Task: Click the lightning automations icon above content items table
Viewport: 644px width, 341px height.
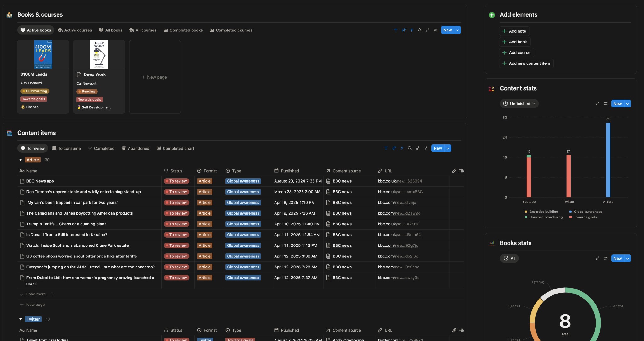Action: point(402,148)
